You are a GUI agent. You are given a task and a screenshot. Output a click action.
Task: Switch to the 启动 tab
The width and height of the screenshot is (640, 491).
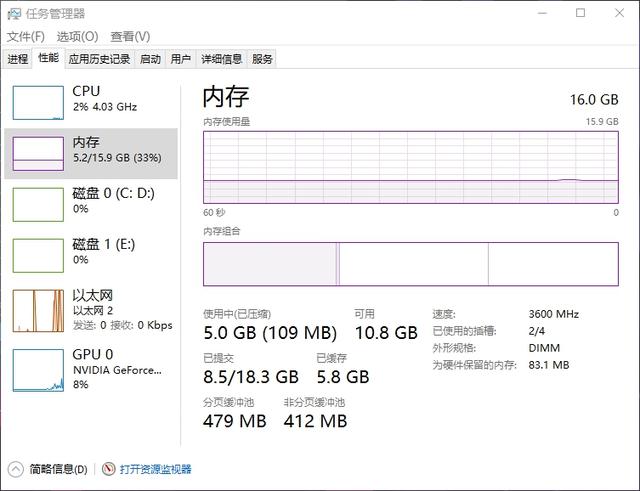tap(150, 59)
